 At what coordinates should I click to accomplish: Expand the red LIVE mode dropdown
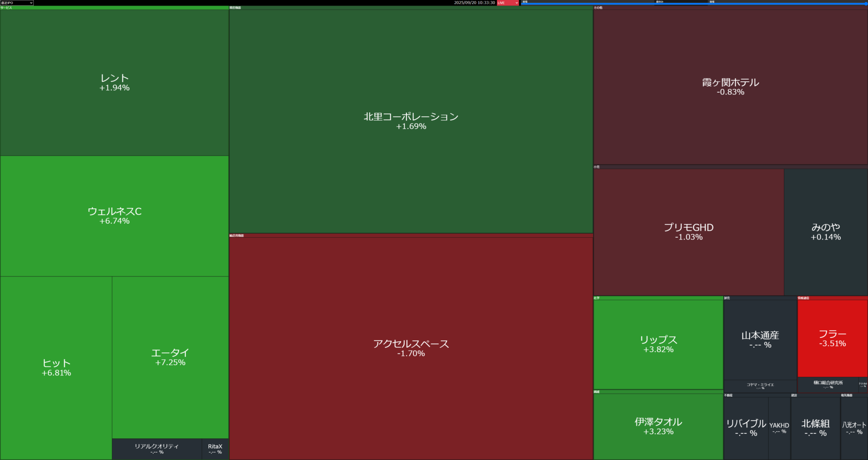pyautogui.click(x=508, y=3)
